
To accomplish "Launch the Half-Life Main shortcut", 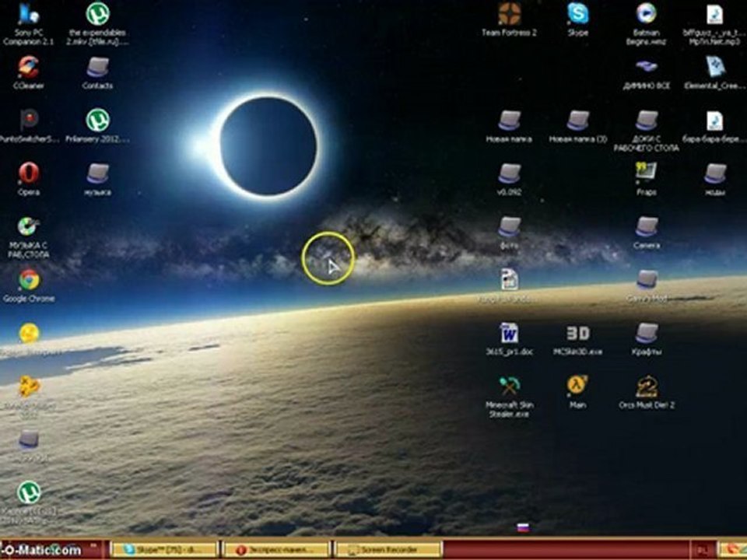I will pyautogui.click(x=578, y=387).
